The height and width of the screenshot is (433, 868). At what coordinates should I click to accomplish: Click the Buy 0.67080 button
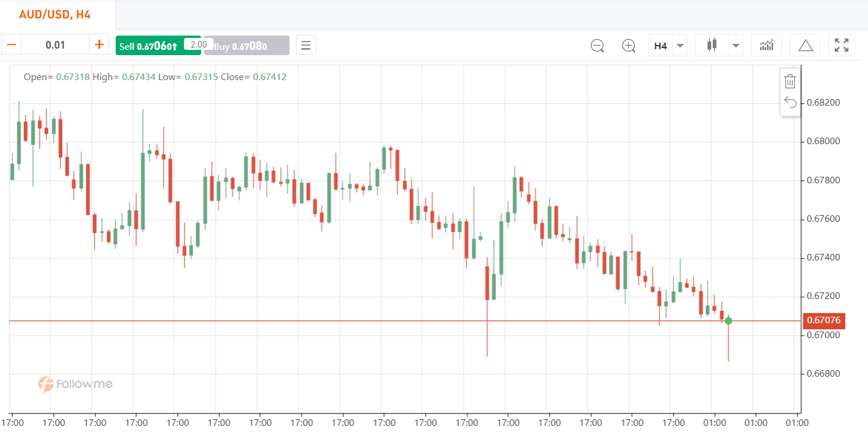coord(247,46)
